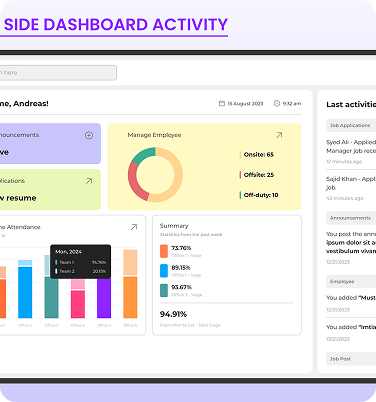Select the Announcements activity tag
The height and width of the screenshot is (402, 376).
click(x=351, y=218)
